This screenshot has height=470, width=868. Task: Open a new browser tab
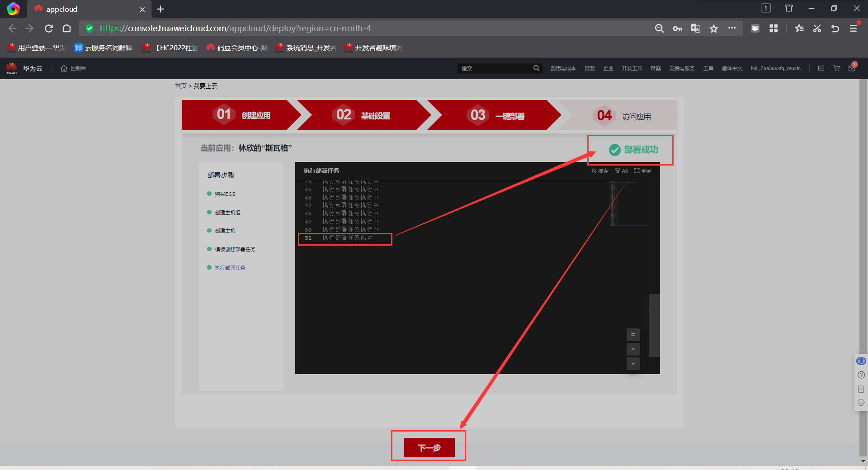160,9
